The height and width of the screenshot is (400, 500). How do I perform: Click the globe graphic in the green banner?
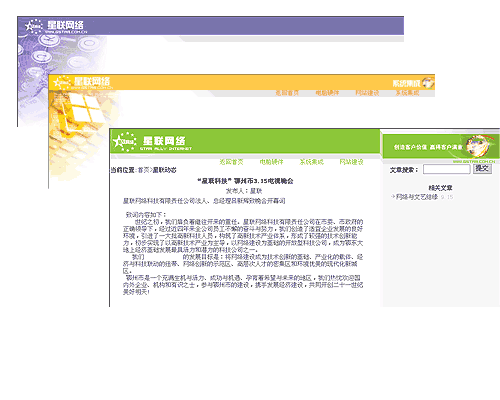tap(480, 146)
